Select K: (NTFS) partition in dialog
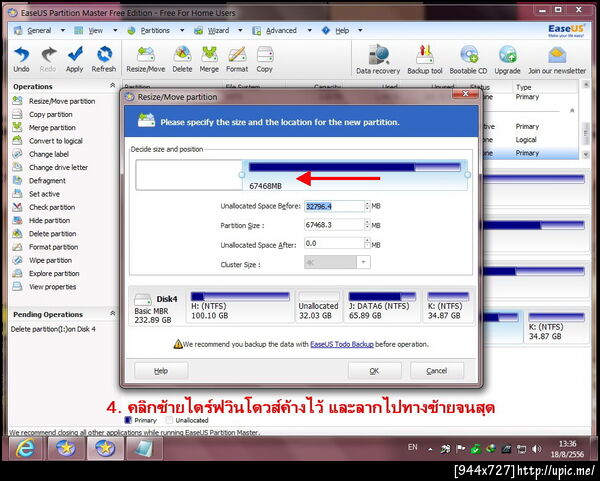The width and height of the screenshot is (600, 481). (x=448, y=306)
